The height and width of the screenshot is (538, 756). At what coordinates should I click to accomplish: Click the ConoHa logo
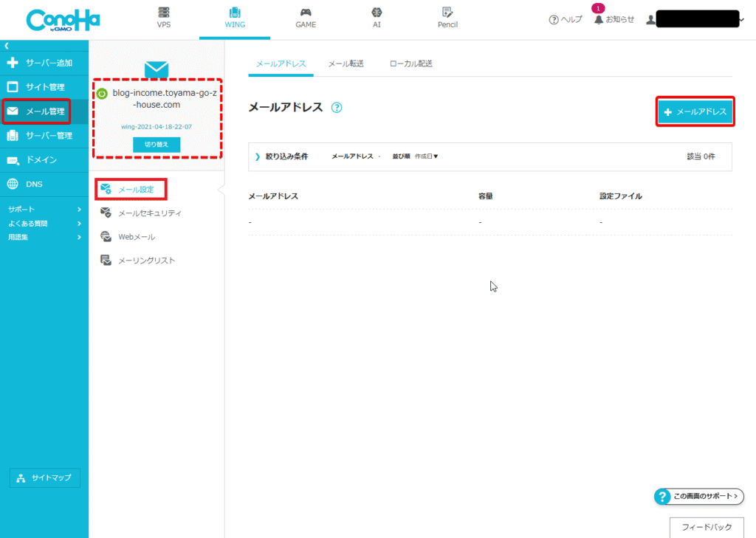point(63,20)
